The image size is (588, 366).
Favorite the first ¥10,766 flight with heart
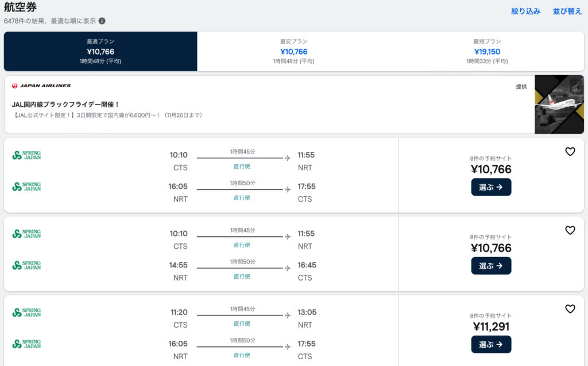tap(570, 151)
